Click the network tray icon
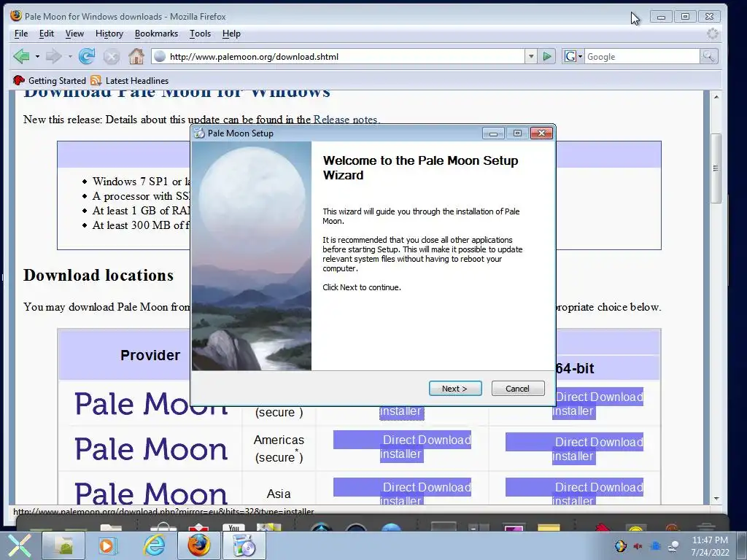 [x=656, y=546]
